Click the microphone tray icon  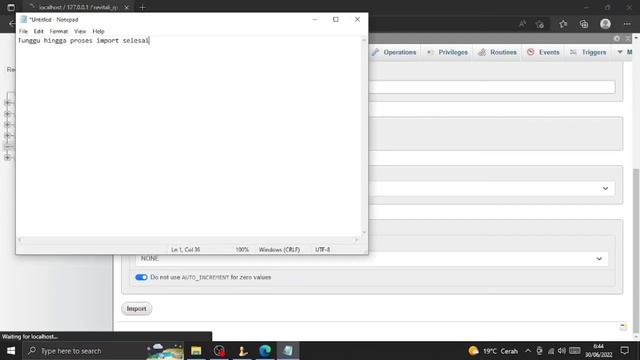pyautogui.click(x=540, y=351)
